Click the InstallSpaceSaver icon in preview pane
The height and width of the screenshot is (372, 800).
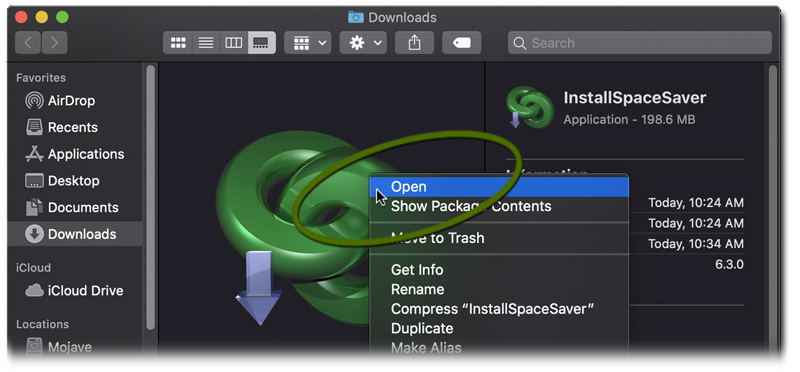(530, 107)
